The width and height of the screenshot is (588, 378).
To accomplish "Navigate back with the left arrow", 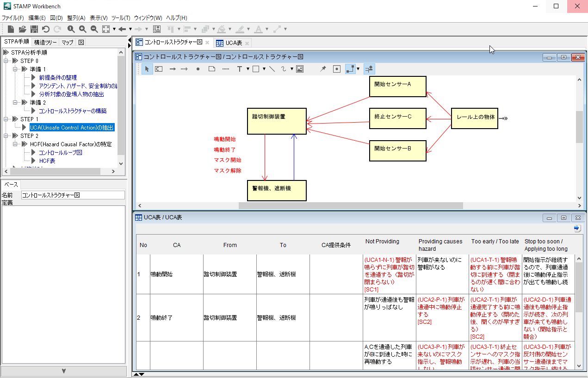I will pos(122,29).
